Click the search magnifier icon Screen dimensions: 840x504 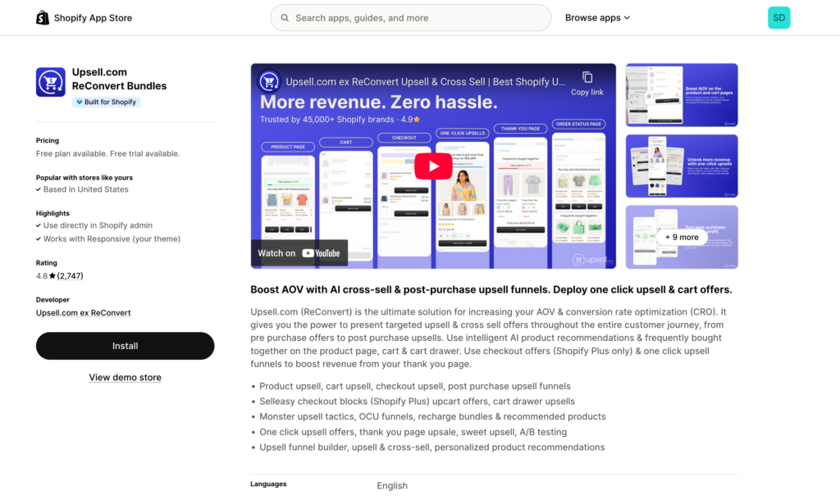(x=285, y=18)
